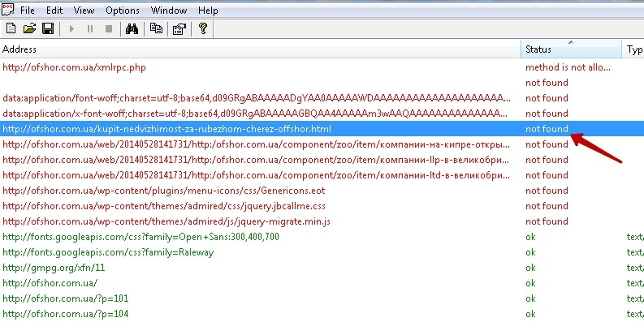
Task: Click 'ok' status of Raleway row
Action: [530, 252]
